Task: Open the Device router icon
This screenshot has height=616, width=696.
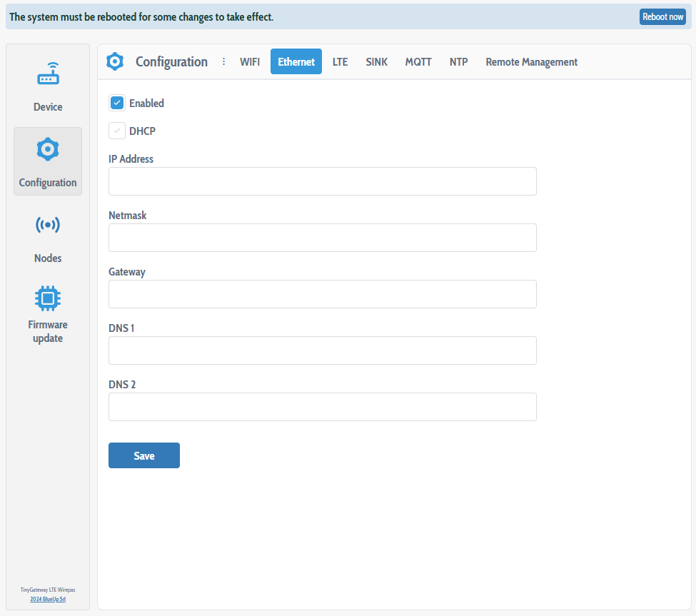Action: point(48,74)
